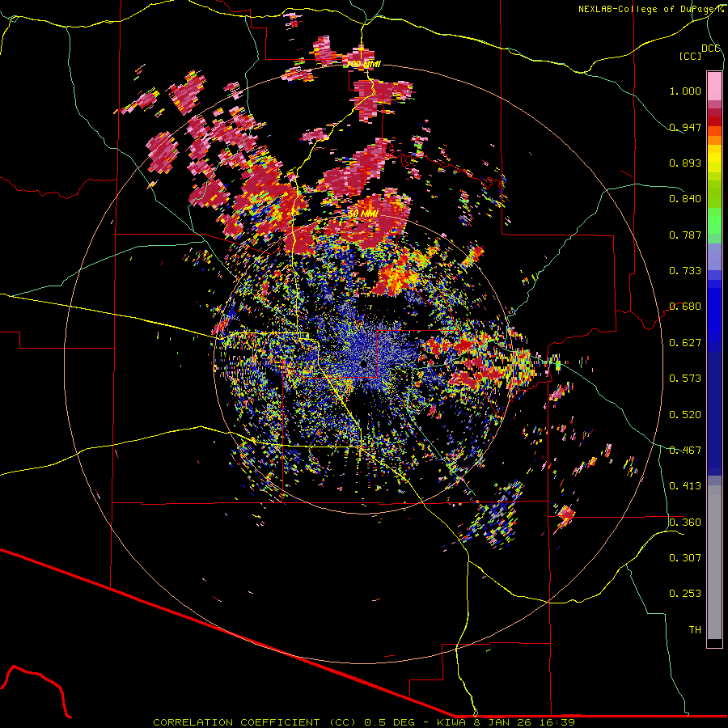The height and width of the screenshot is (728, 728).
Task: Select the 0.573 scale value
Action: (x=685, y=379)
